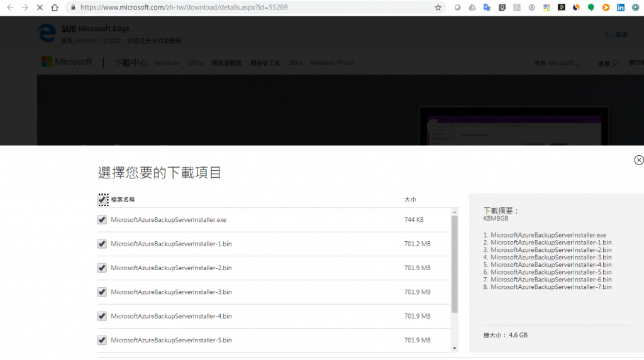The height and width of the screenshot is (360, 644).
Task: Click the 701.2 MB size value
Action: [418, 244]
